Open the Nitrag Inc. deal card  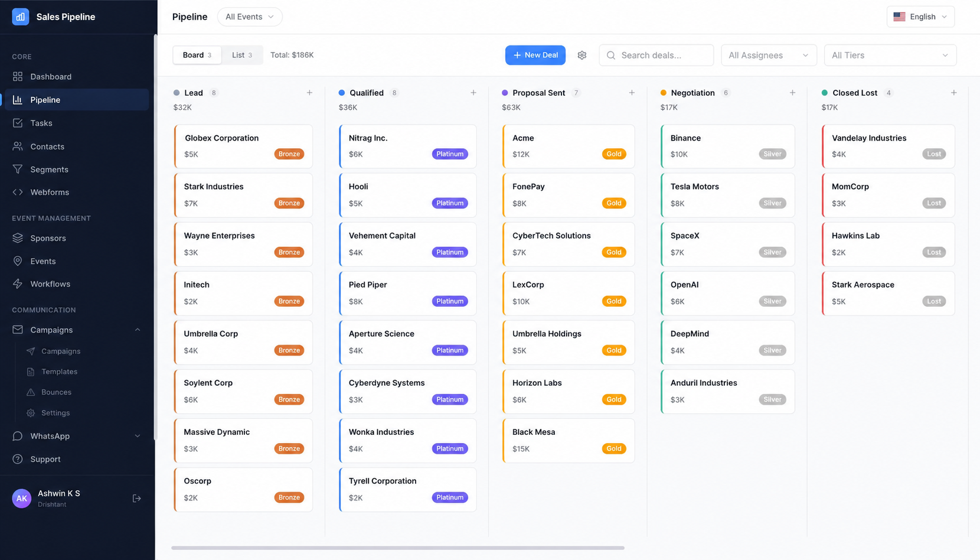(x=408, y=146)
